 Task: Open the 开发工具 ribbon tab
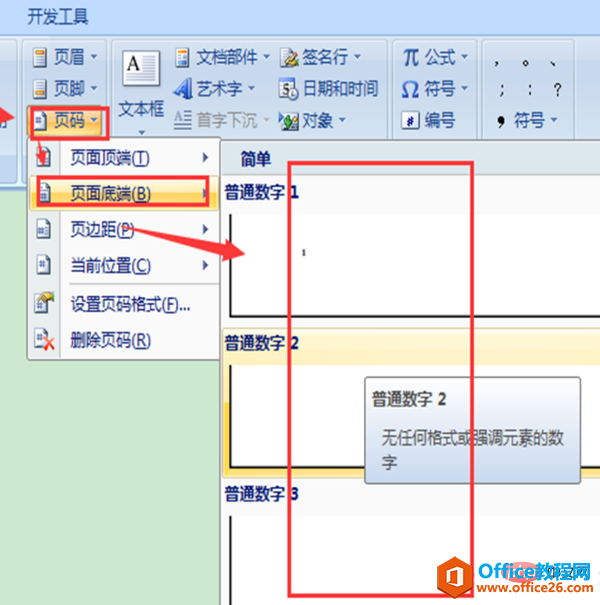[x=58, y=17]
